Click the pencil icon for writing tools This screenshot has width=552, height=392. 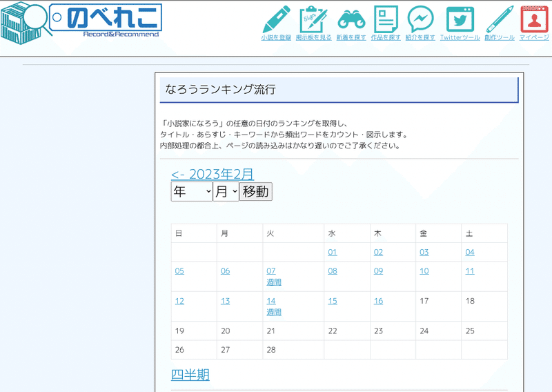pos(500,19)
